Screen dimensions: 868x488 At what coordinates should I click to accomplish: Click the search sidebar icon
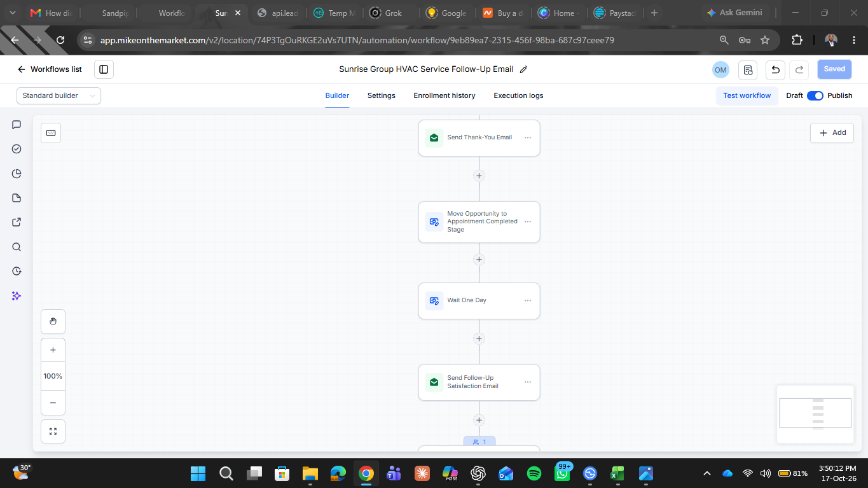17,247
